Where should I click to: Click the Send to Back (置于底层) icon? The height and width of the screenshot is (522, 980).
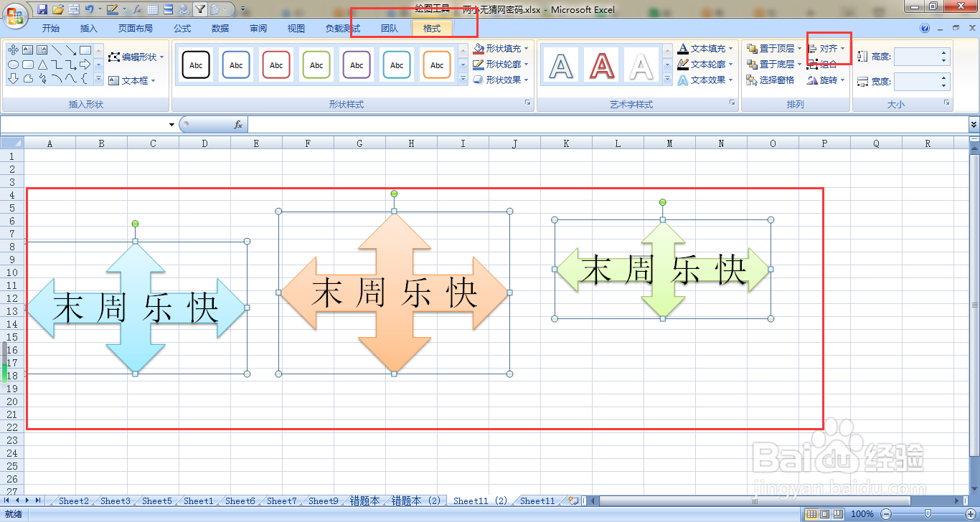[752, 65]
